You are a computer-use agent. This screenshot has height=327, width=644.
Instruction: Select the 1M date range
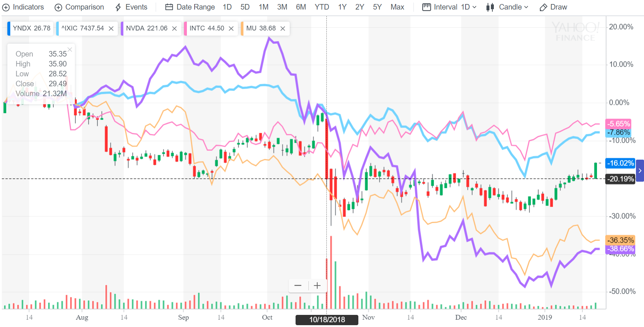(x=264, y=7)
